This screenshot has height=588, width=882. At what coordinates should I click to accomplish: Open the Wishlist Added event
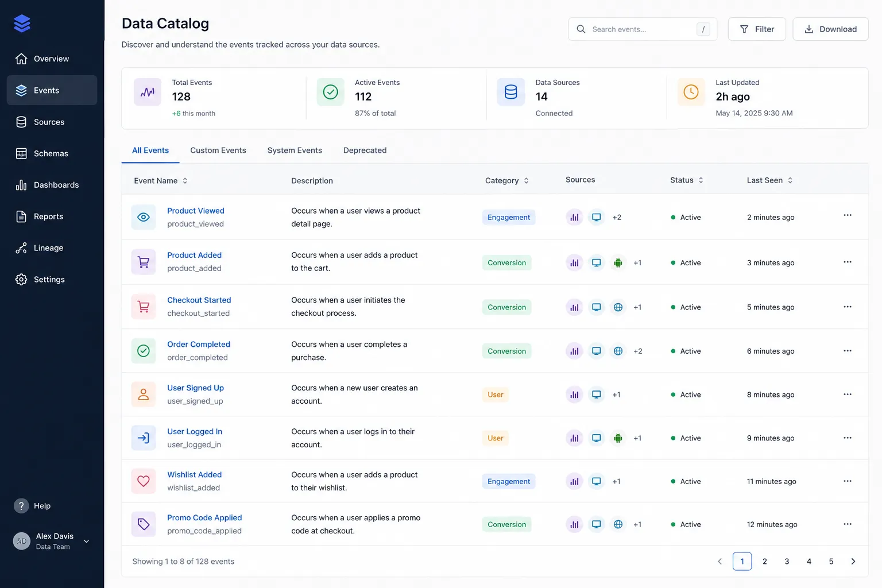(x=194, y=474)
